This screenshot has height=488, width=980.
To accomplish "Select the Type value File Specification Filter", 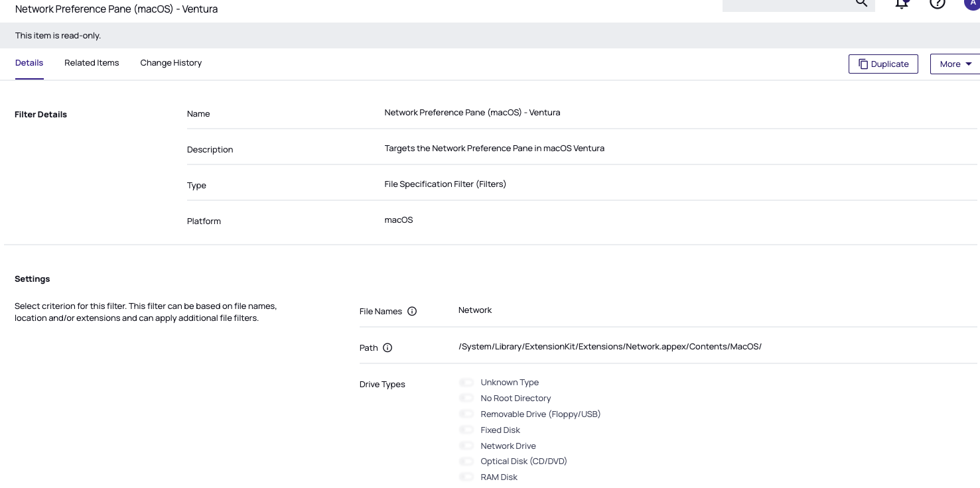I will 445,184.
